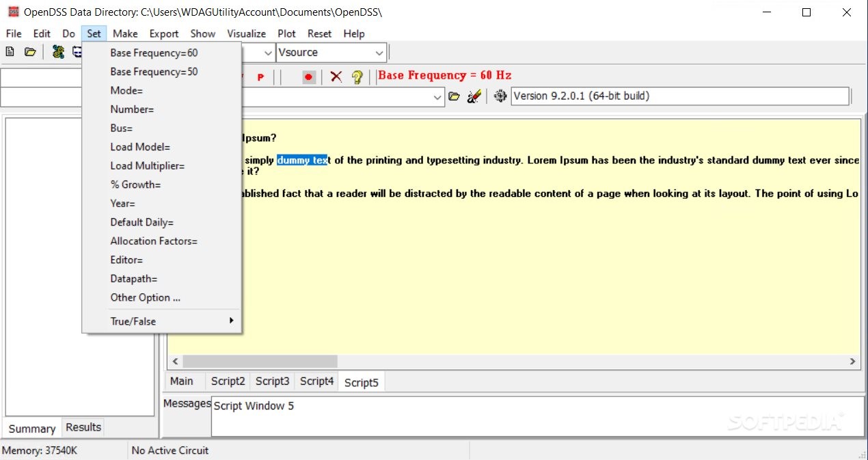
Task: Select Base Frequency=50 menu entry
Action: pos(161,72)
